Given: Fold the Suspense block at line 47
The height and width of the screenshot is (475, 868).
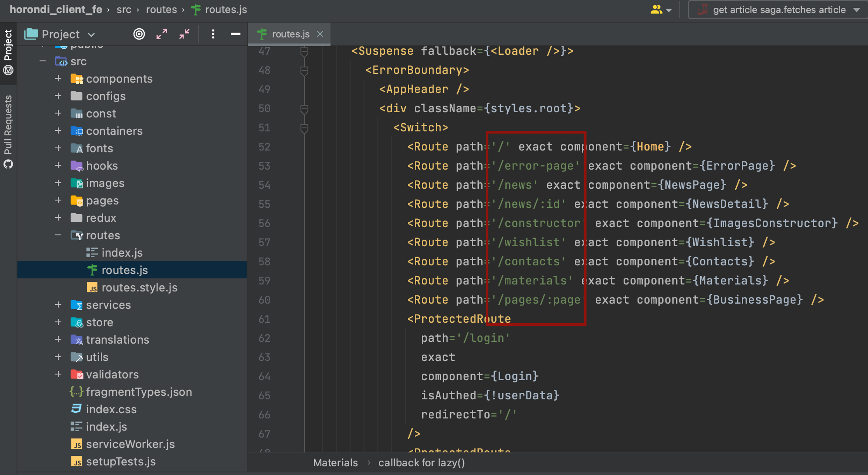Looking at the screenshot, I should [x=304, y=51].
